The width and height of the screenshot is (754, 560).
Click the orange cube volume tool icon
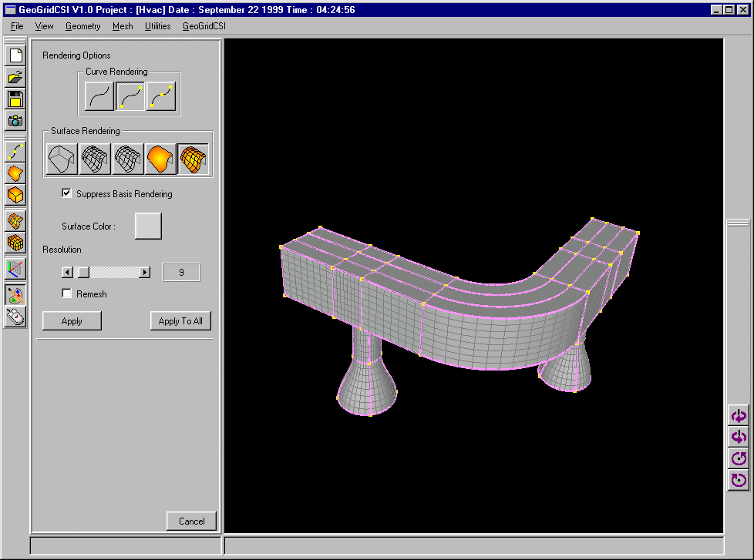point(15,195)
